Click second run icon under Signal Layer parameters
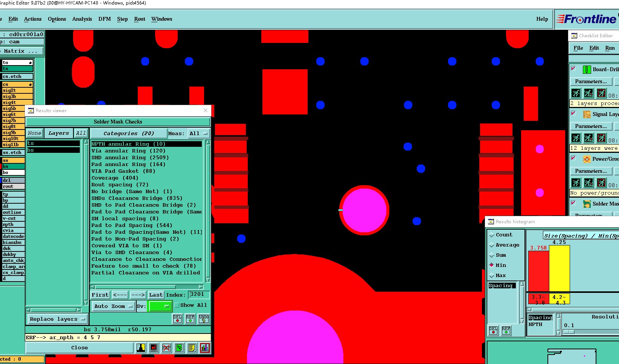Image resolution: width=619 pixels, height=364 pixels. tap(589, 138)
